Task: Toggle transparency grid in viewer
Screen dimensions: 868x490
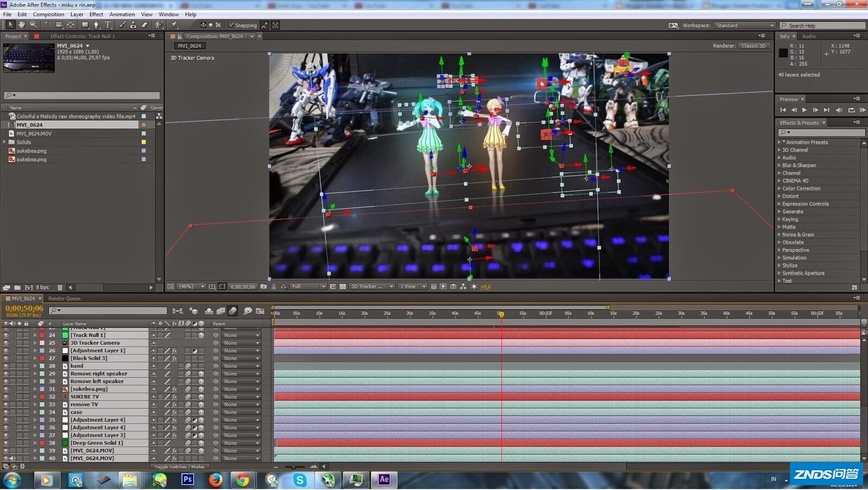Action: (x=343, y=287)
